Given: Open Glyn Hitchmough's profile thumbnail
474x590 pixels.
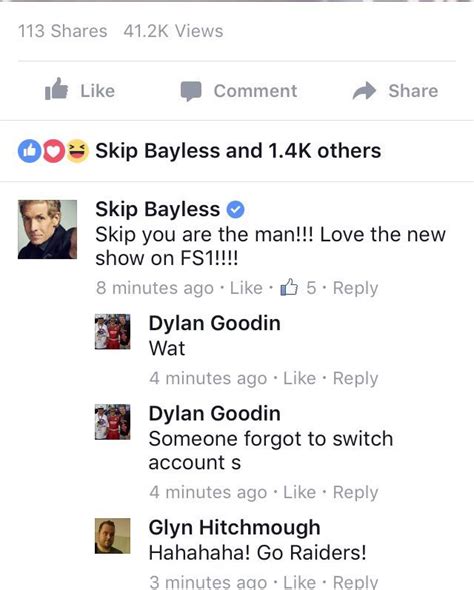Looking at the screenshot, I should point(112,536).
